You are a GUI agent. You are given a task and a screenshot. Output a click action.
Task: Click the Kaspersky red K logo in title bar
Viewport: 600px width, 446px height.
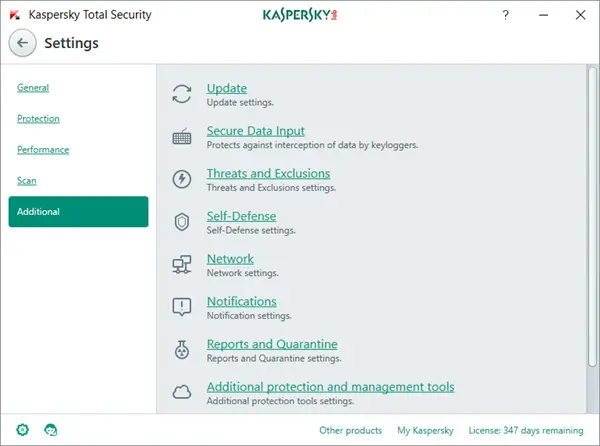pyautogui.click(x=15, y=15)
